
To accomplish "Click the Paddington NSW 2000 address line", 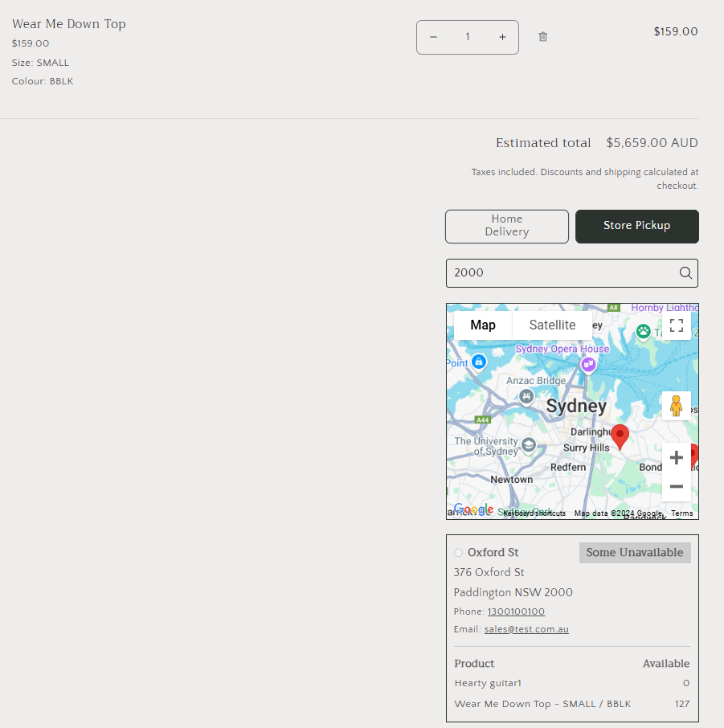I will (513, 592).
